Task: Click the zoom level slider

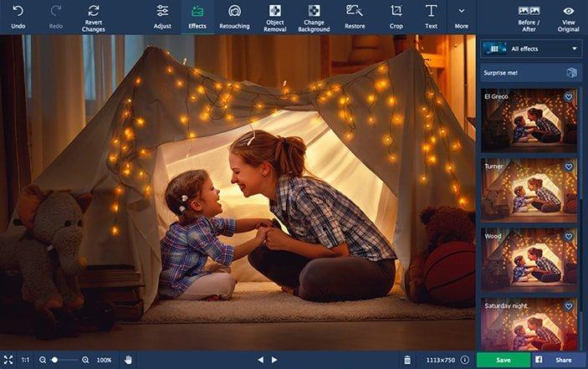Action: point(62,360)
